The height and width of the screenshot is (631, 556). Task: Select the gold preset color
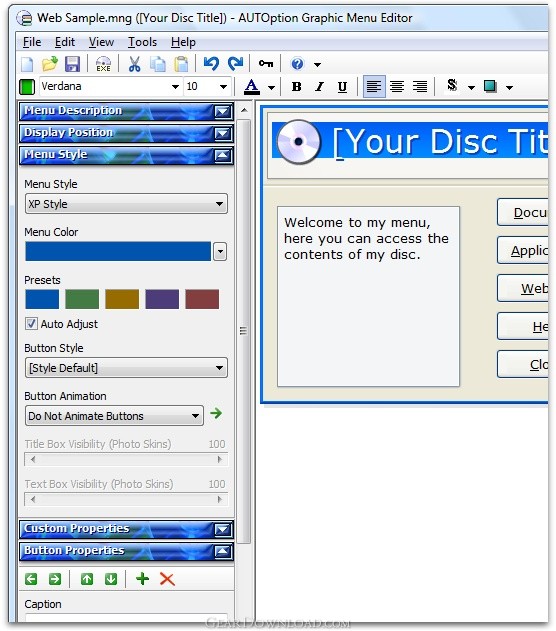[122, 299]
